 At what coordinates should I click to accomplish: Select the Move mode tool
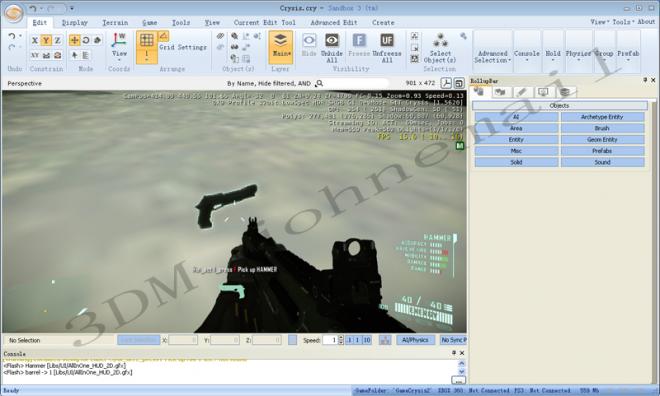click(75, 40)
